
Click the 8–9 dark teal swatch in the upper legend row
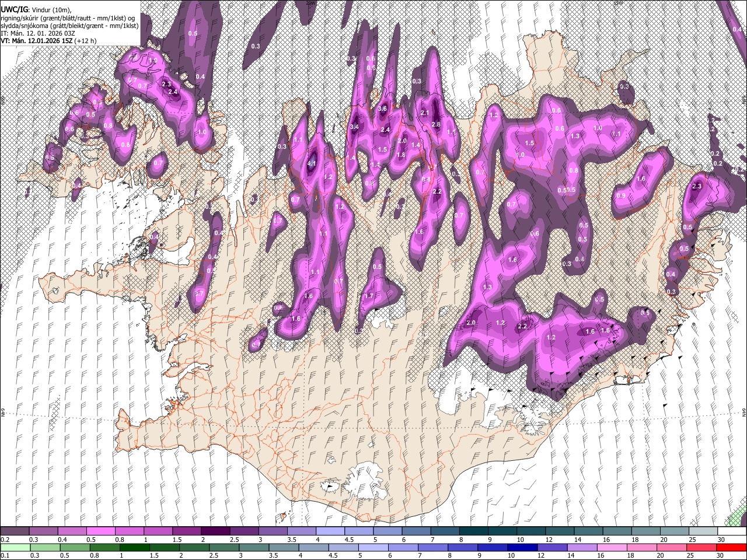pyautogui.click(x=473, y=531)
